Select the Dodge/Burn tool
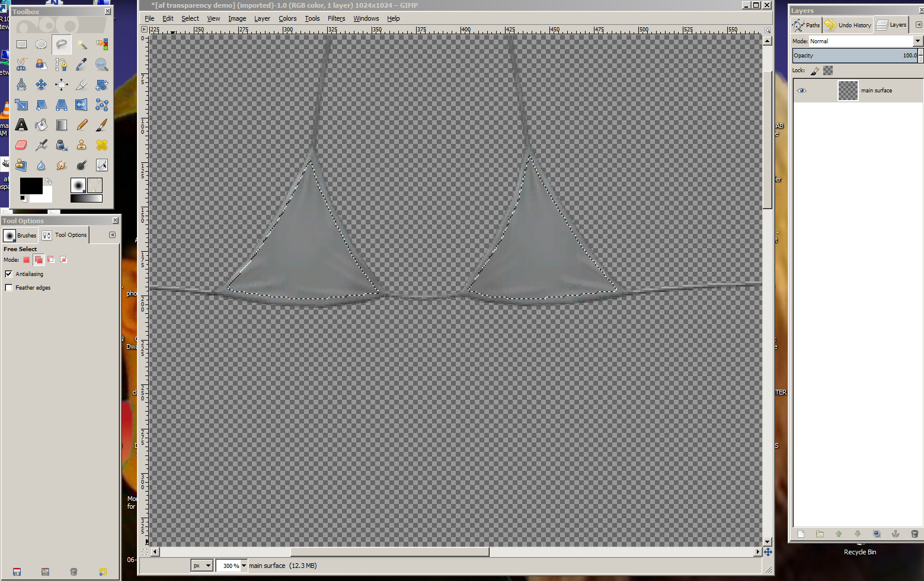The height and width of the screenshot is (581, 924). pyautogui.click(x=82, y=165)
